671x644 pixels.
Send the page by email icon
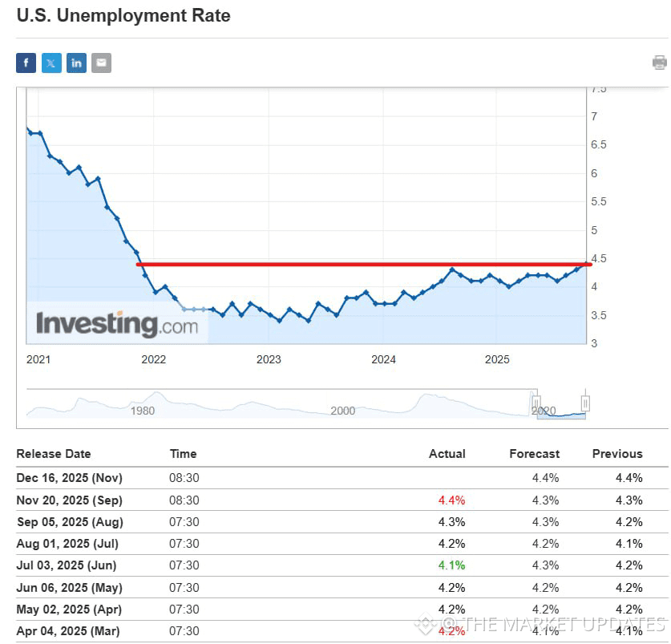pos(102,63)
